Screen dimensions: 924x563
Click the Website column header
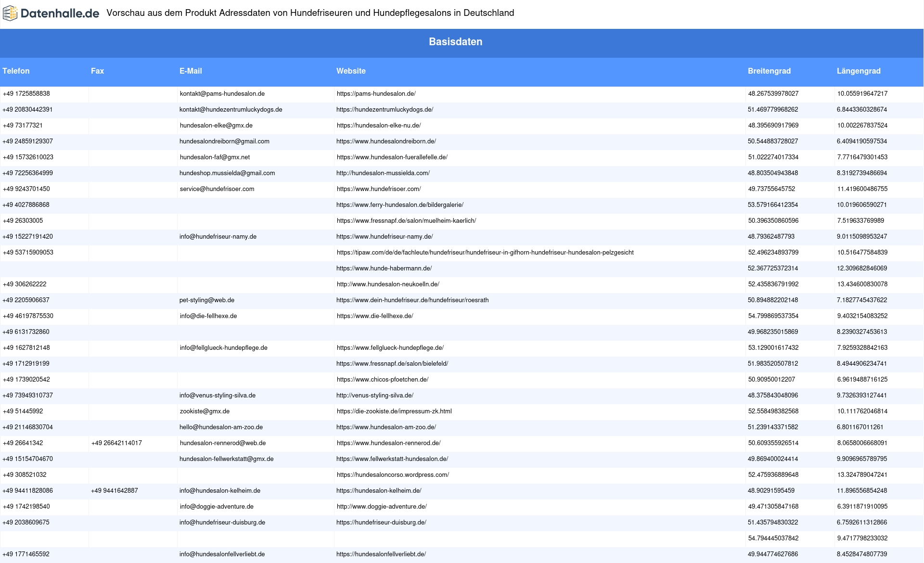point(351,71)
